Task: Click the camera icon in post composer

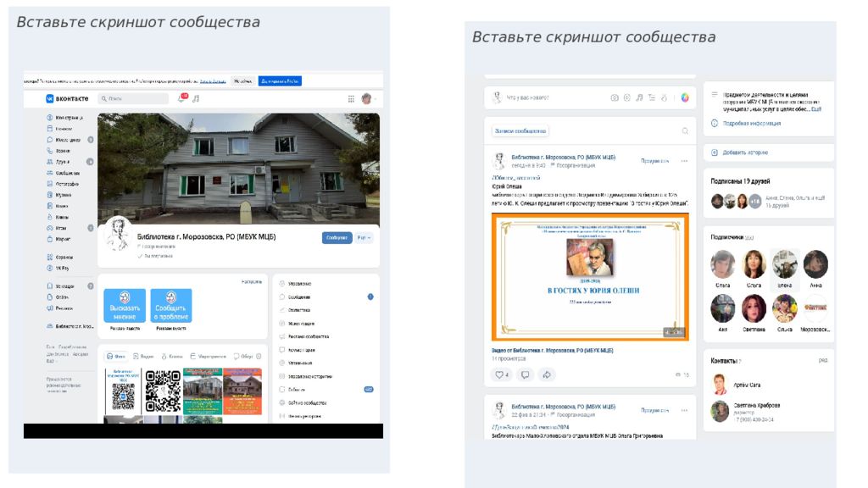Action: (x=615, y=97)
